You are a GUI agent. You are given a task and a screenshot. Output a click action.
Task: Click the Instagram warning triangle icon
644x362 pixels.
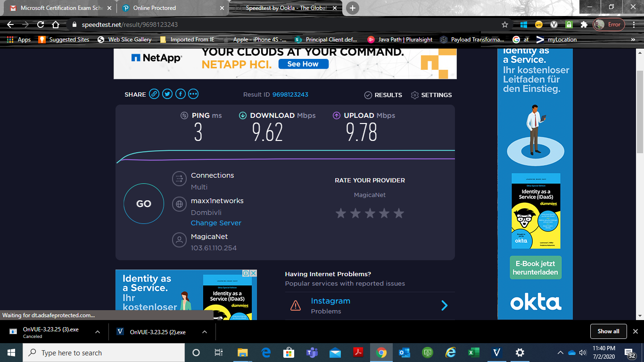tap(296, 305)
